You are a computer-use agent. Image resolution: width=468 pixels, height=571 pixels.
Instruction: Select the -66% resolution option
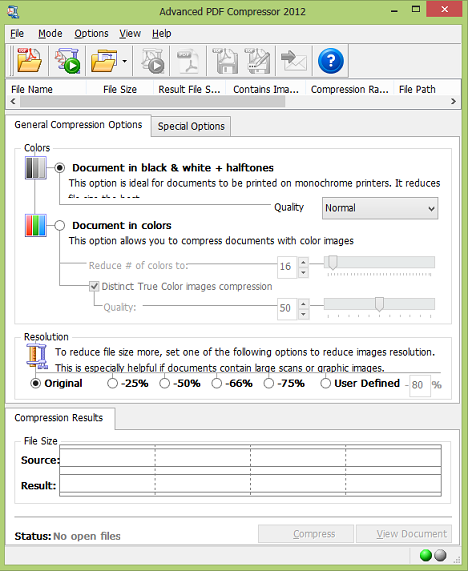click(217, 383)
